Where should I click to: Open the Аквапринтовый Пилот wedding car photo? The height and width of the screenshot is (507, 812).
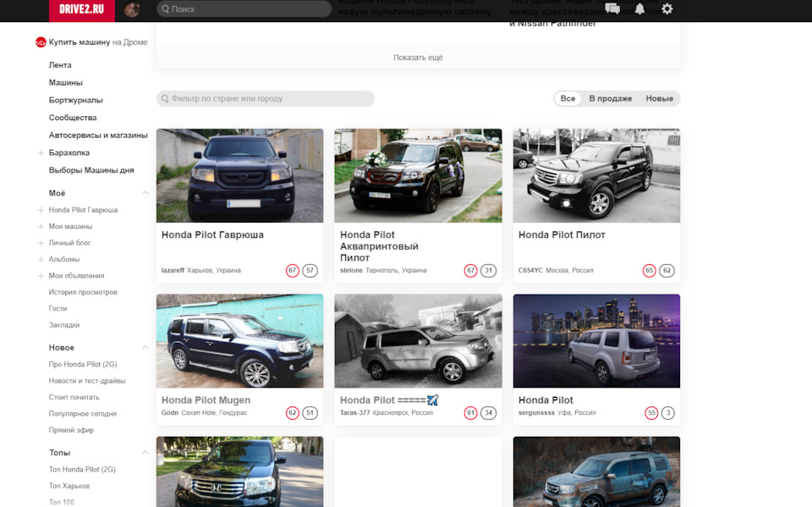(x=418, y=176)
